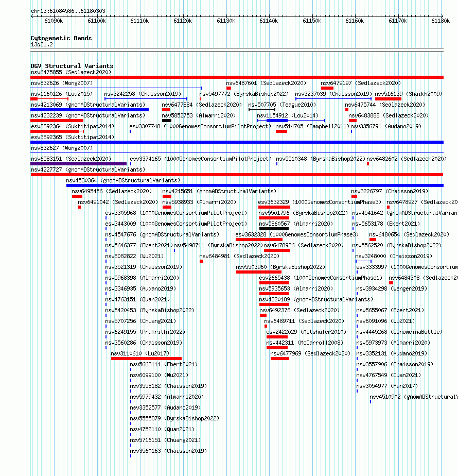Click the nsv5497772 (ByrskaBishop2022) text
Viewport: 458px width, 476px height.
tap(244, 94)
